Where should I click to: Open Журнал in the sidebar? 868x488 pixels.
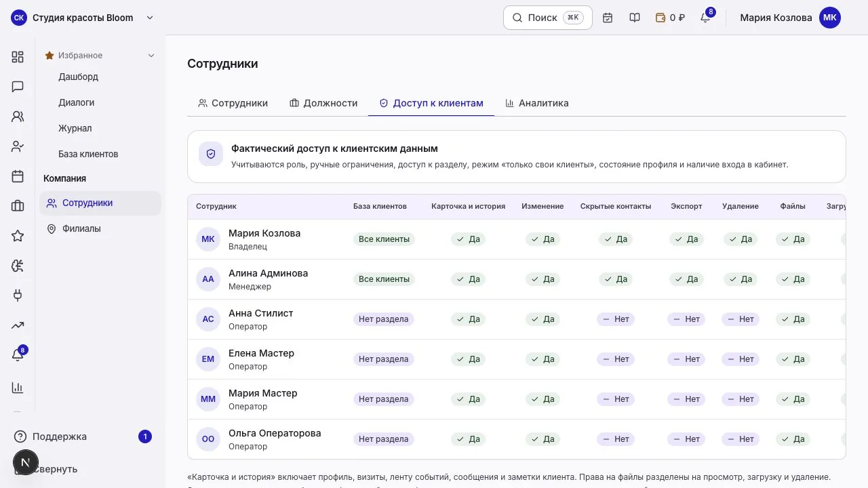pyautogui.click(x=75, y=128)
